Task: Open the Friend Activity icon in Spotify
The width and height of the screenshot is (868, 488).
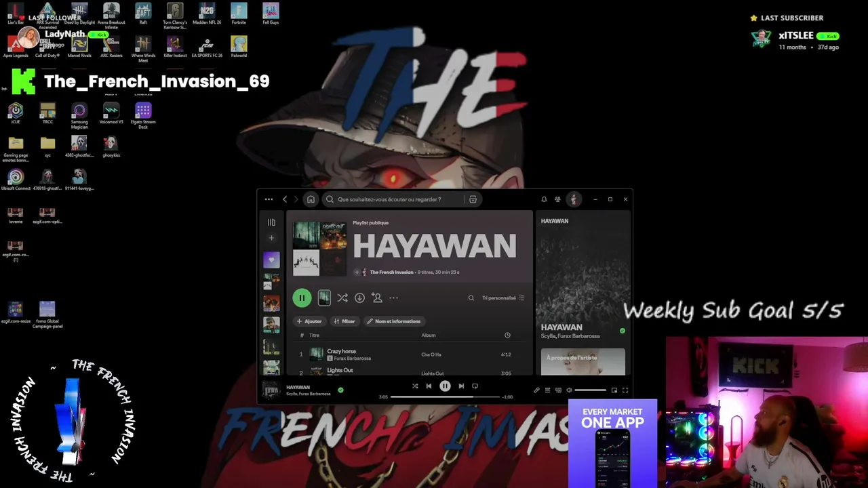Action: coord(557,199)
